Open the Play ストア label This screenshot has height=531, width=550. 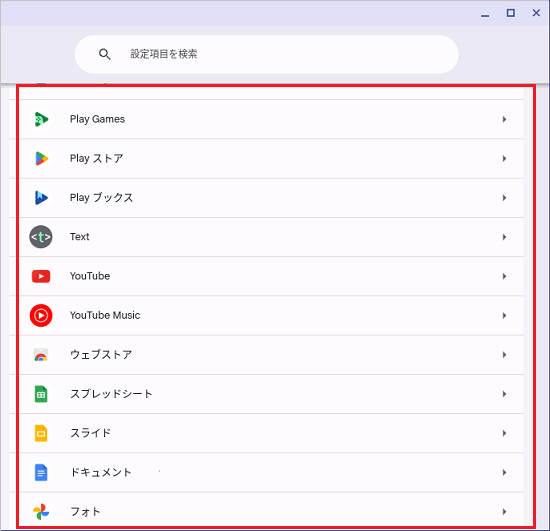(96, 159)
